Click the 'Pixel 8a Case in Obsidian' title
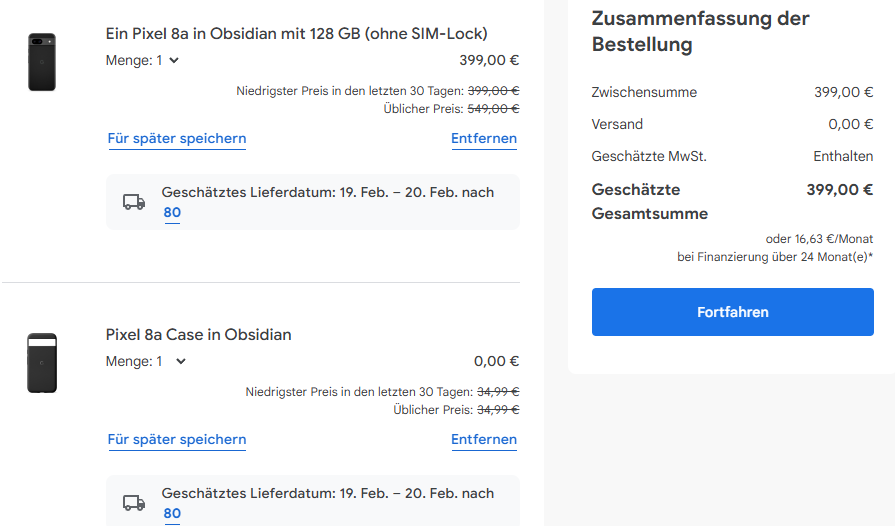Viewport: 895px width, 526px height. (199, 334)
